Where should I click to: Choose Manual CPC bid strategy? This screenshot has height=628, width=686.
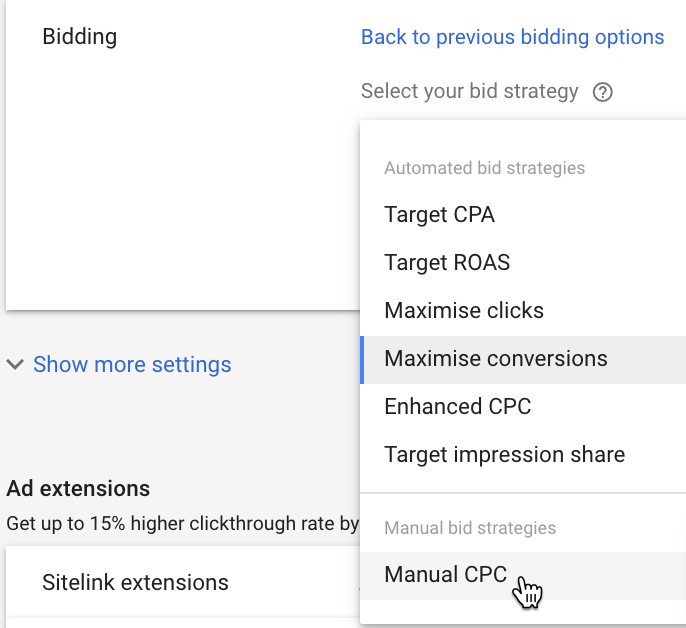tap(445, 575)
